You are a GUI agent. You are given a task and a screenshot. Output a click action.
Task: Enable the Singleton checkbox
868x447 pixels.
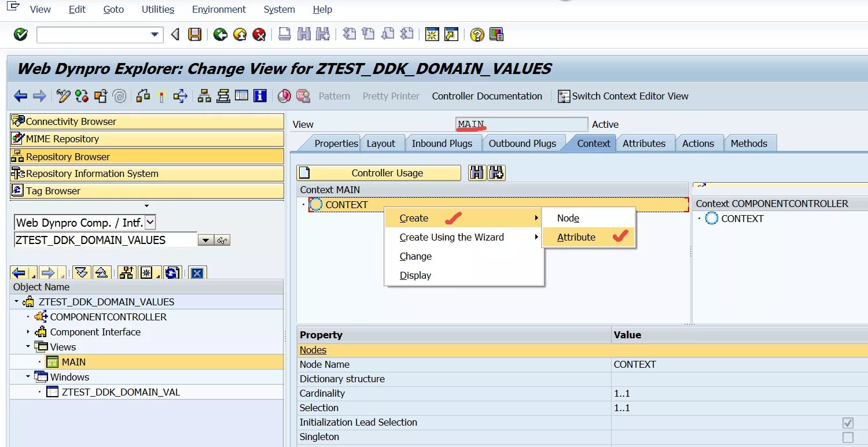click(x=848, y=437)
